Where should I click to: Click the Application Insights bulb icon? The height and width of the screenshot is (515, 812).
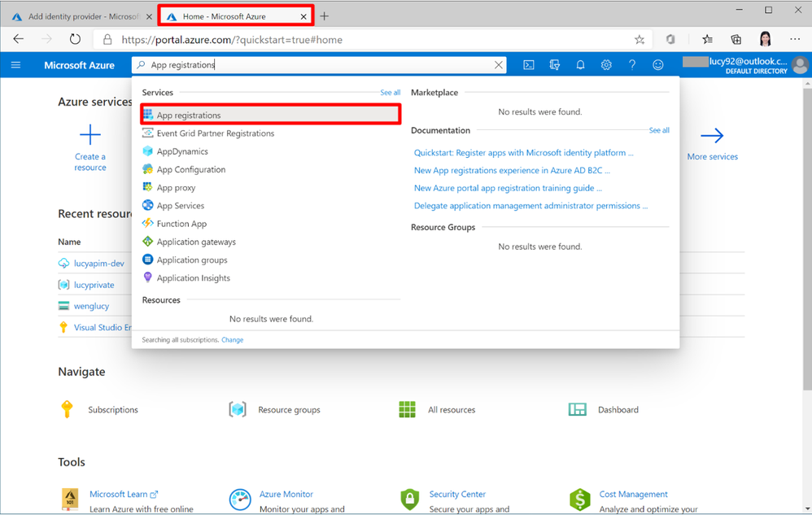pyautogui.click(x=147, y=277)
